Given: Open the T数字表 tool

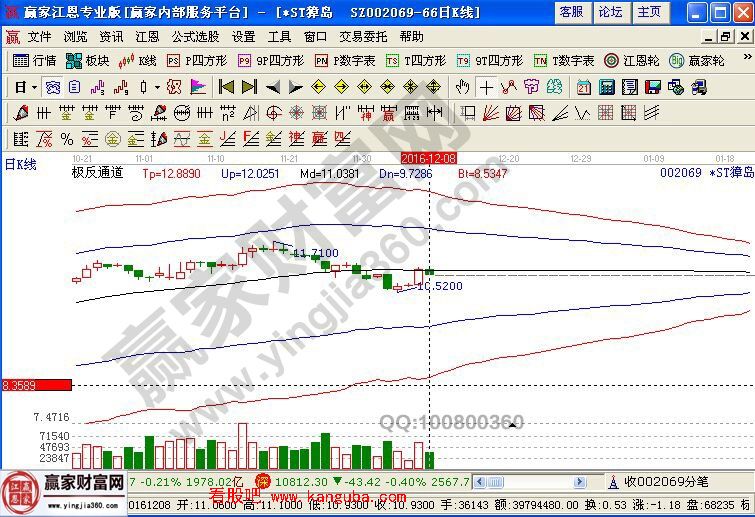Looking at the screenshot, I should pos(564,61).
